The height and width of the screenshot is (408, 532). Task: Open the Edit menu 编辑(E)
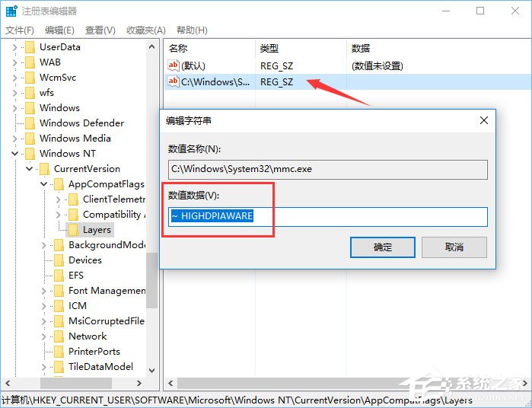click(x=59, y=30)
